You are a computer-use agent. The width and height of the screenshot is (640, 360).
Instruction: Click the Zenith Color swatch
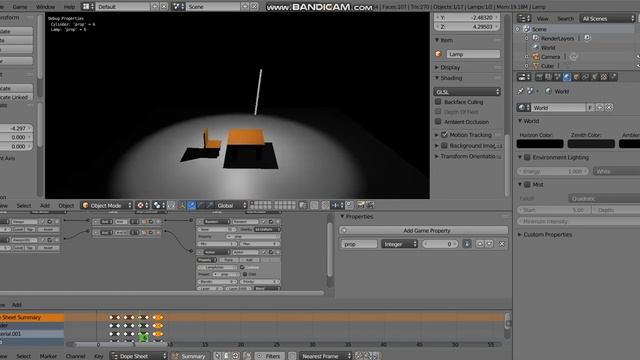(591, 144)
